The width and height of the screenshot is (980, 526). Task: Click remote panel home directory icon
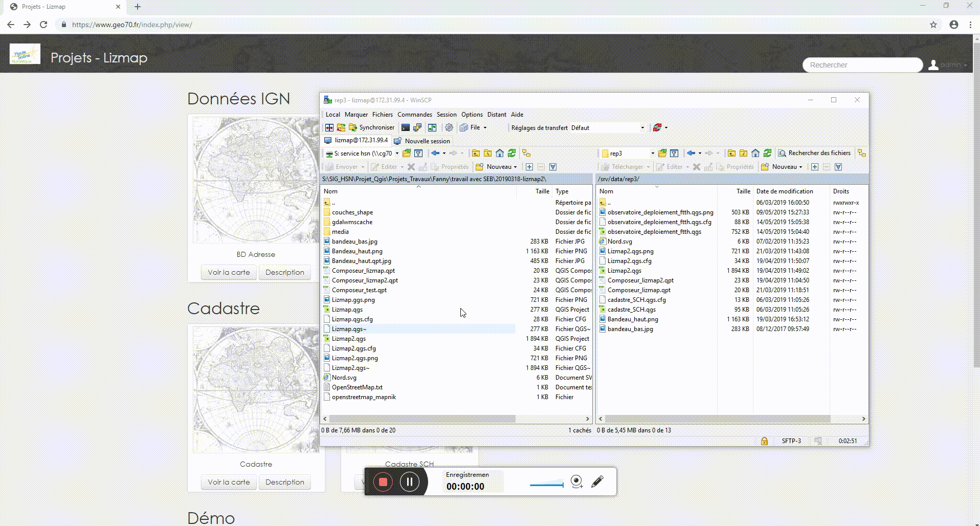755,153
